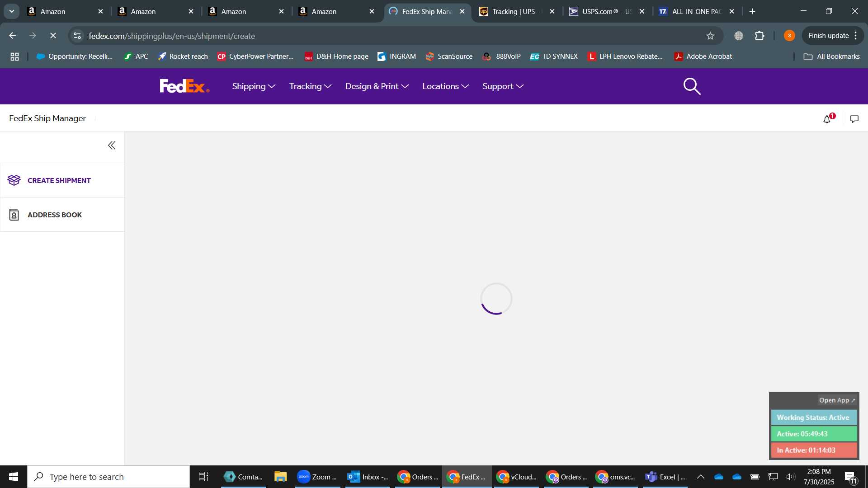Open the Chrome profile avatar

point(789,36)
